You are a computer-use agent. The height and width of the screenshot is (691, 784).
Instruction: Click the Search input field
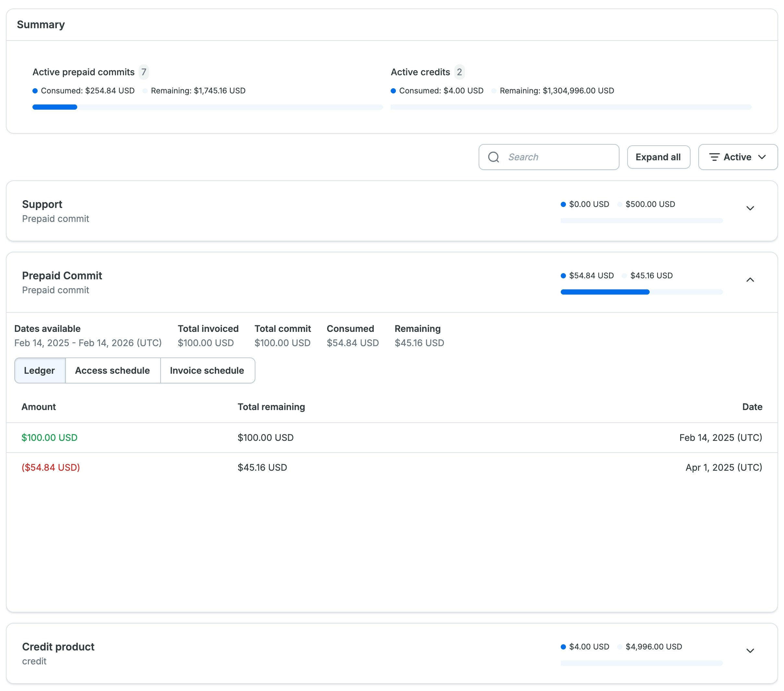tap(548, 157)
